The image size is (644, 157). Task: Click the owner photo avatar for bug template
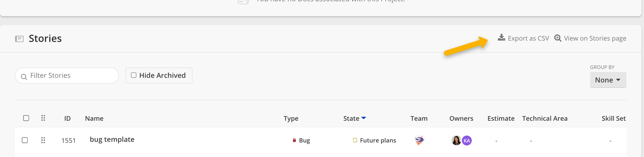point(457,141)
